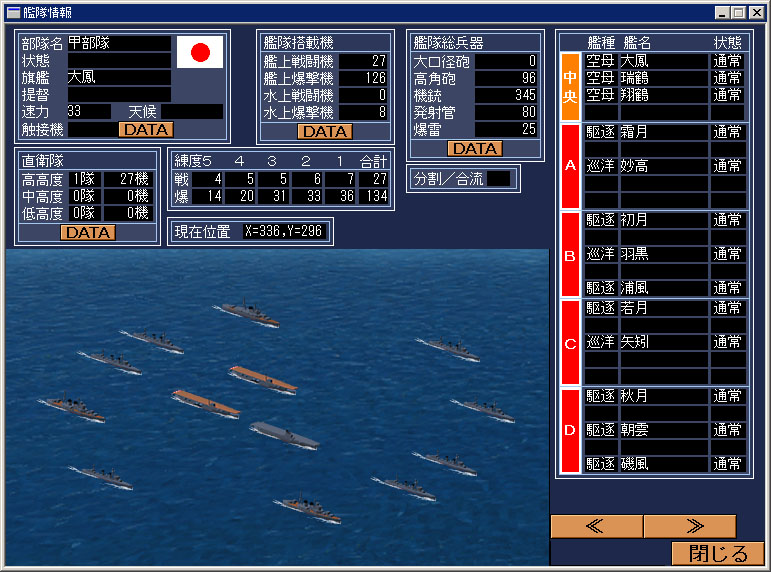The height and width of the screenshot is (572, 771).
Task: Click the 艦上爆撃機 value 126
Action: tap(363, 78)
